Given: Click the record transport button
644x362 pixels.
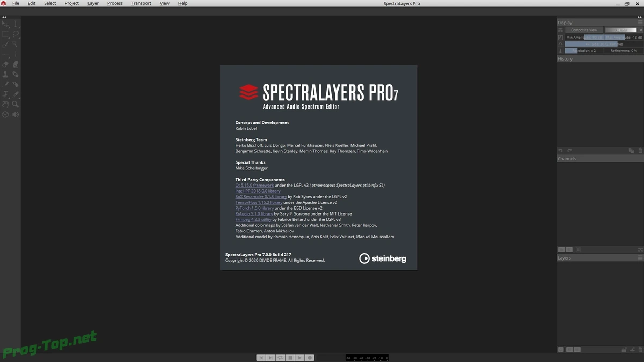Looking at the screenshot, I should click(x=310, y=358).
